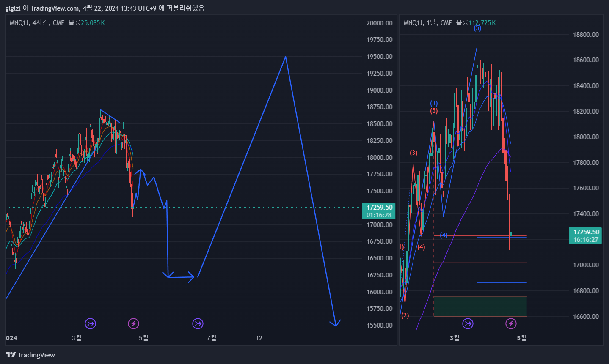Click the 16250.00 price axis label

coord(380,275)
